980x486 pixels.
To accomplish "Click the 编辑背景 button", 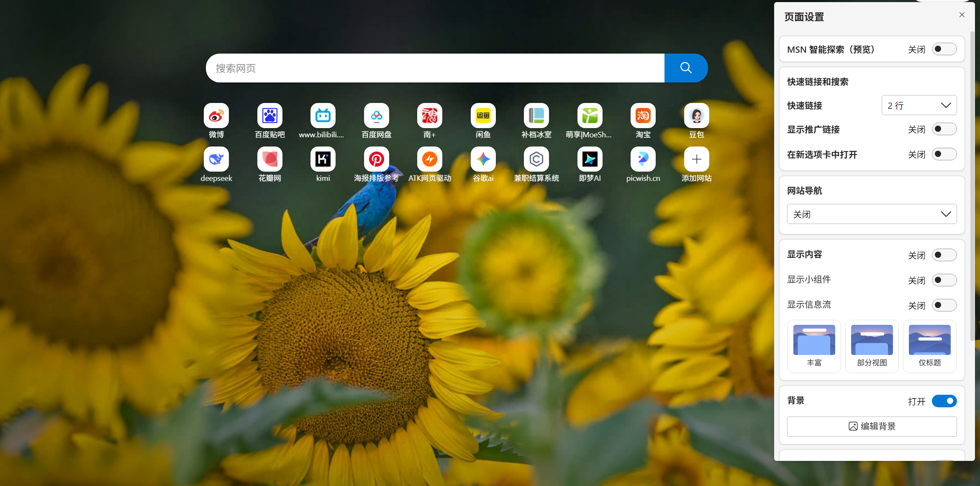I will click(x=872, y=426).
